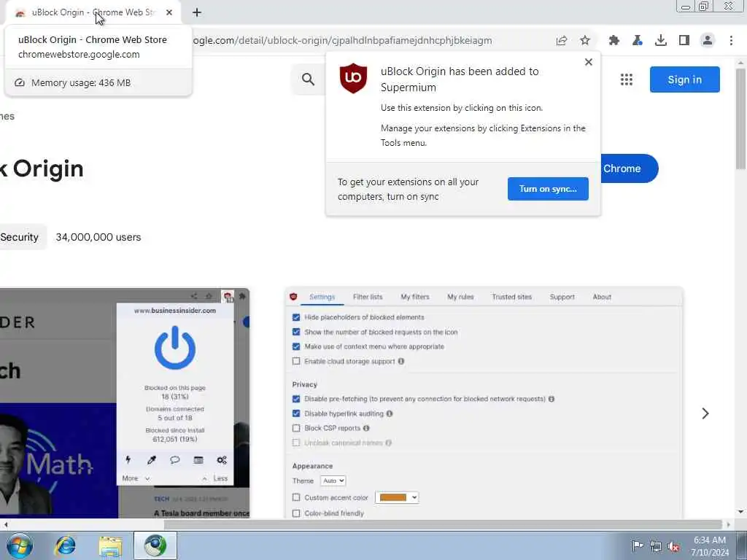Click the info icon next to Disable pre-fetching
The height and width of the screenshot is (560, 747).
pyautogui.click(x=551, y=399)
